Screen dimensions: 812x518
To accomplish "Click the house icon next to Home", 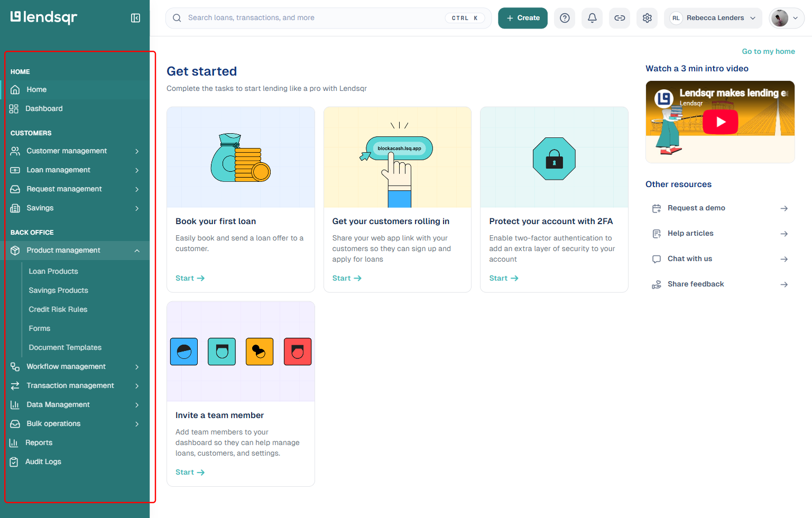I will [15, 89].
